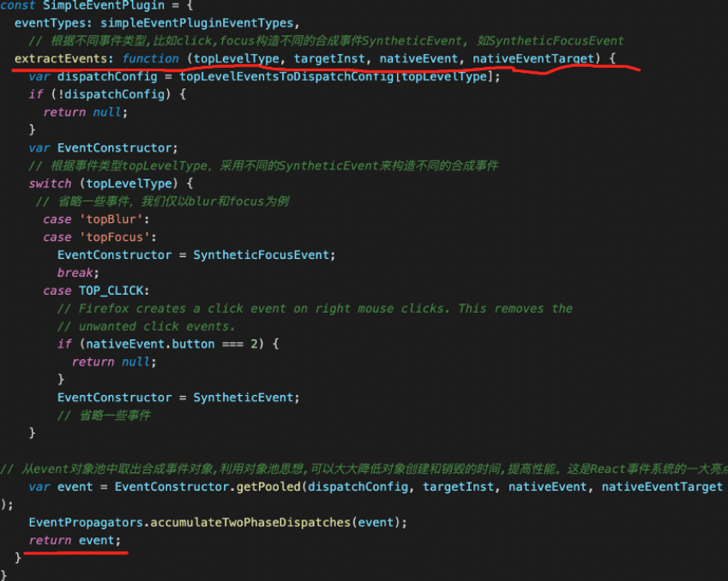Click topLevelType in the extractEvents parameter list

[x=237, y=59]
